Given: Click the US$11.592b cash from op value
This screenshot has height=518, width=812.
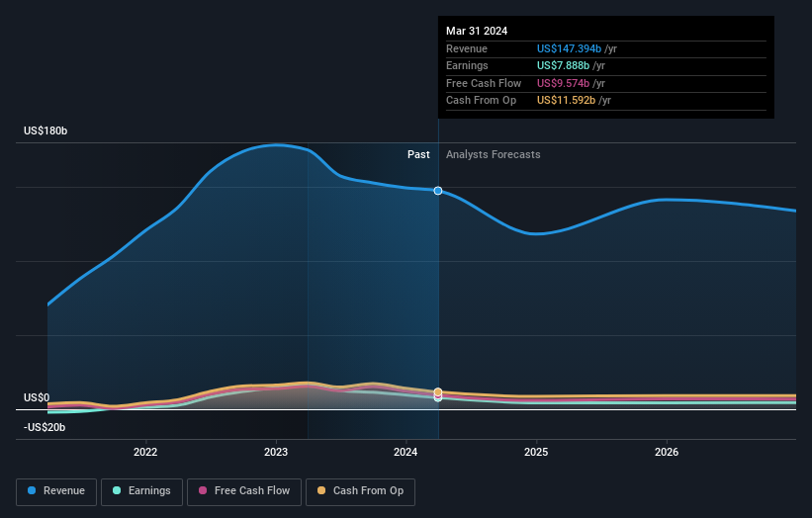Looking at the screenshot, I should pyautogui.click(x=566, y=101).
